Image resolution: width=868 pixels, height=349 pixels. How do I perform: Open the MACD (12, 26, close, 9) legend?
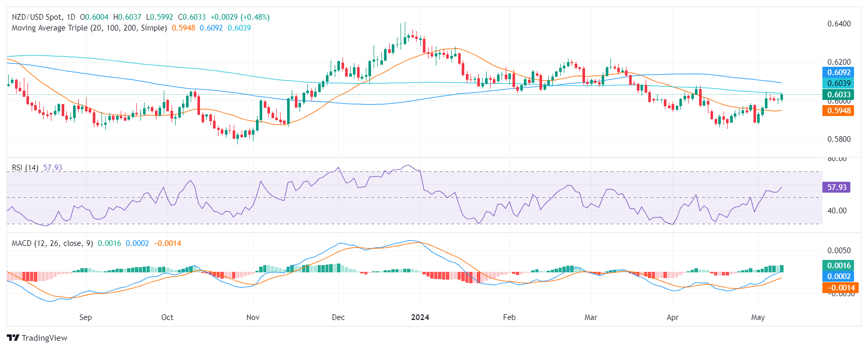click(52, 243)
